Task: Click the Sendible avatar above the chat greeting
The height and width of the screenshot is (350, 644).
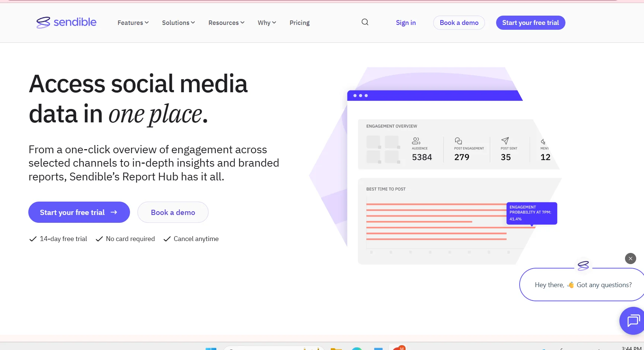Action: click(x=583, y=266)
